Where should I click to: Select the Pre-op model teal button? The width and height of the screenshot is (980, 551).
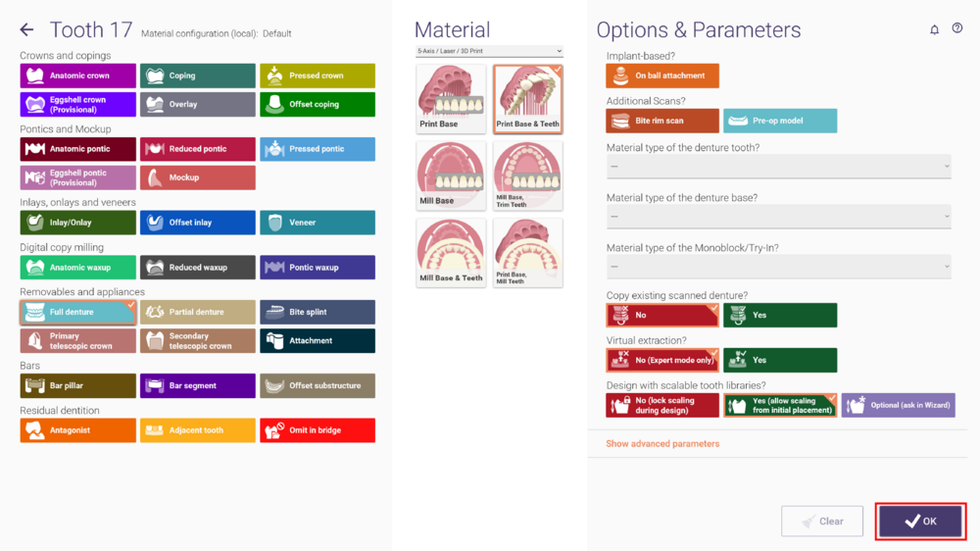[780, 121]
